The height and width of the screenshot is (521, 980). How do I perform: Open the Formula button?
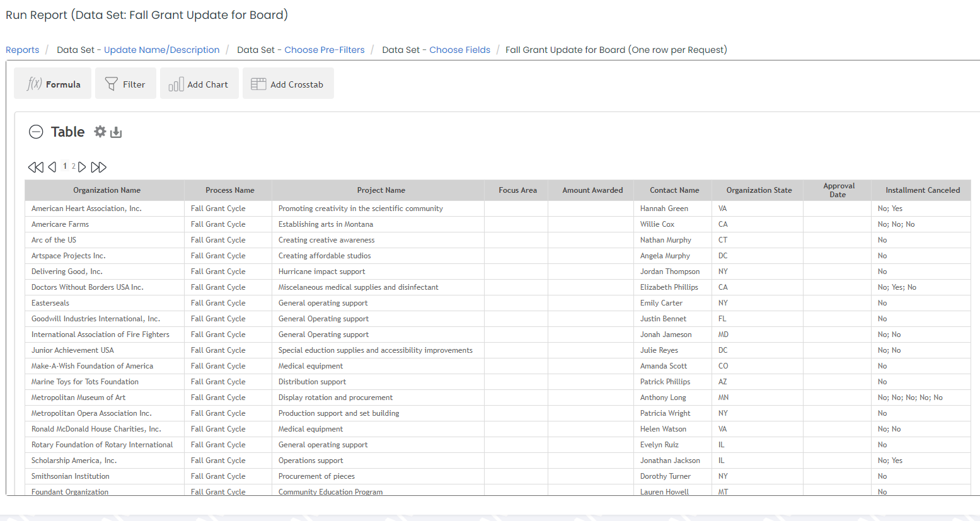pyautogui.click(x=53, y=83)
